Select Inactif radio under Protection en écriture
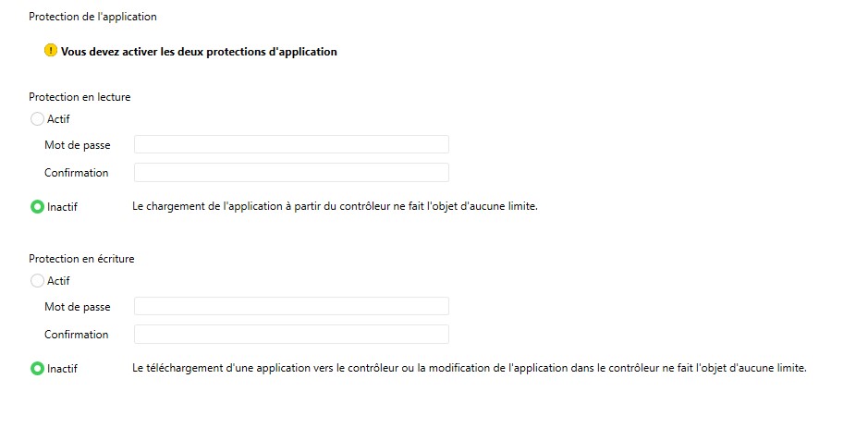 coord(37,369)
